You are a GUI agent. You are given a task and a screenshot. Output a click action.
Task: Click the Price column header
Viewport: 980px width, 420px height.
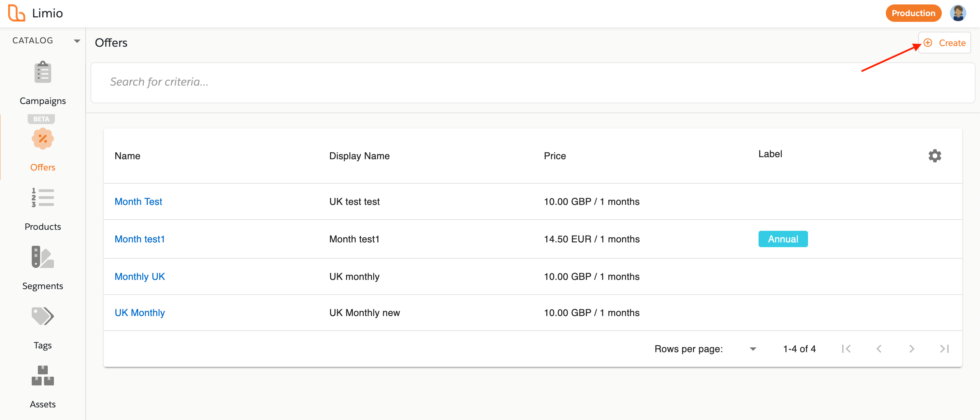click(x=555, y=156)
